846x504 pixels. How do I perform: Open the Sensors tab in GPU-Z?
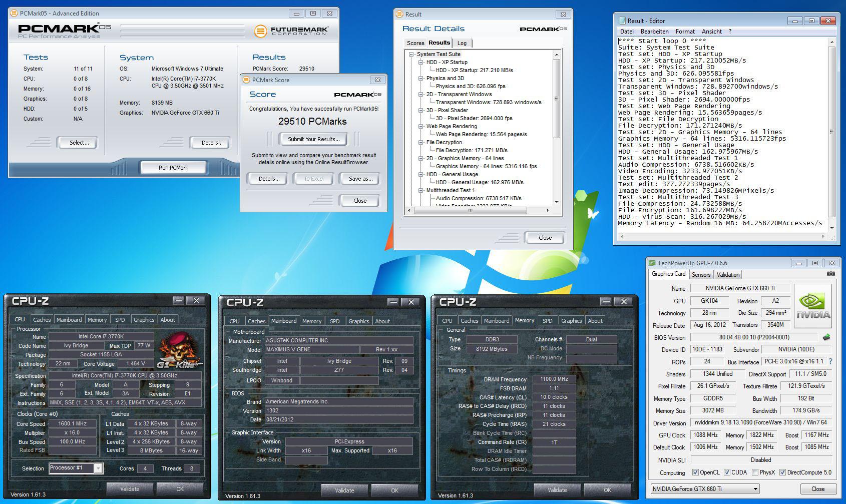[x=701, y=274]
